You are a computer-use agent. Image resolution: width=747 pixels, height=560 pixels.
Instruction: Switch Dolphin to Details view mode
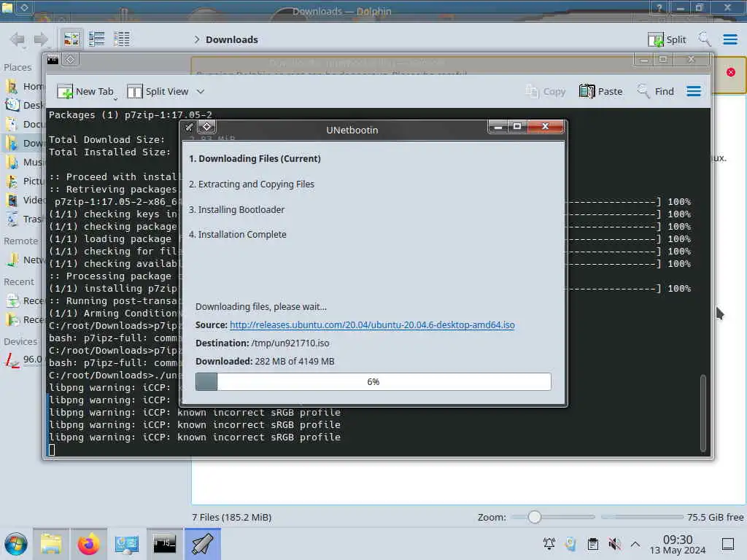122,39
